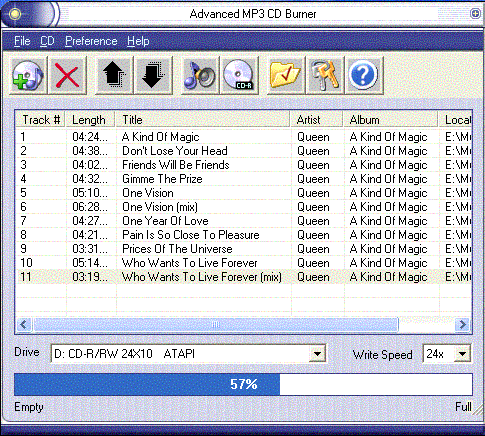Sort by the Title column header
485x436 pixels.
click(202, 120)
